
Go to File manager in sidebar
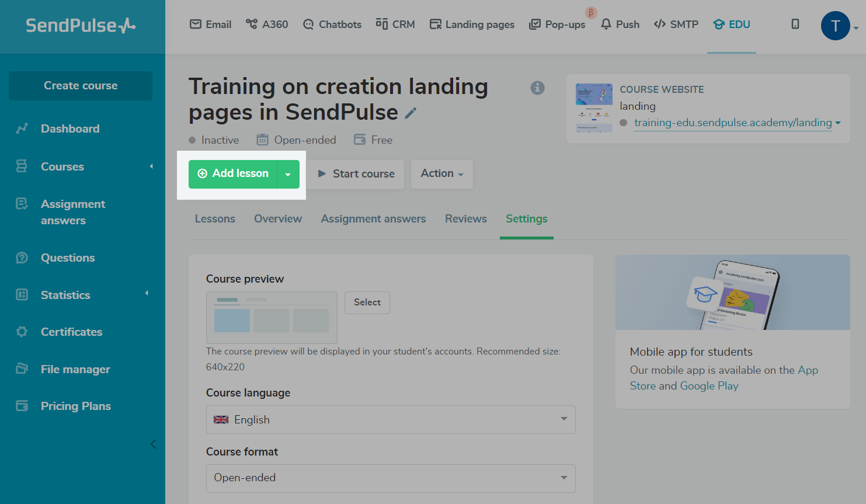pyautogui.click(x=75, y=369)
